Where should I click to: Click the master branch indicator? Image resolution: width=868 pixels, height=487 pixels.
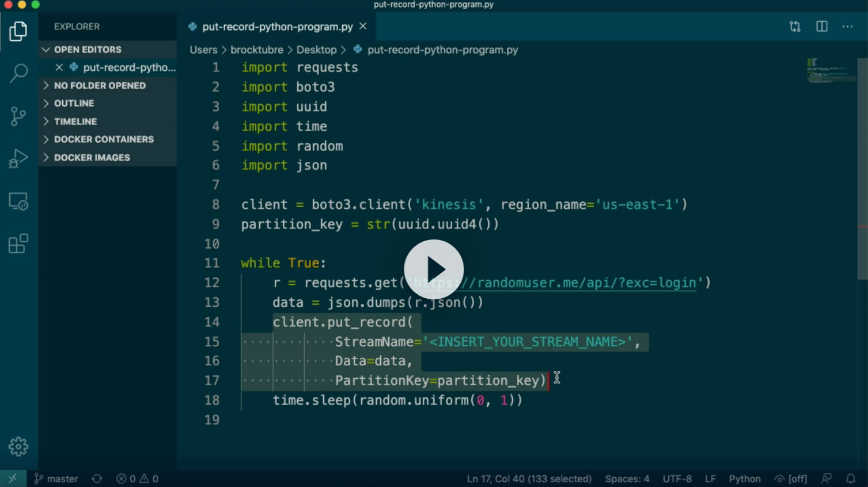point(56,478)
